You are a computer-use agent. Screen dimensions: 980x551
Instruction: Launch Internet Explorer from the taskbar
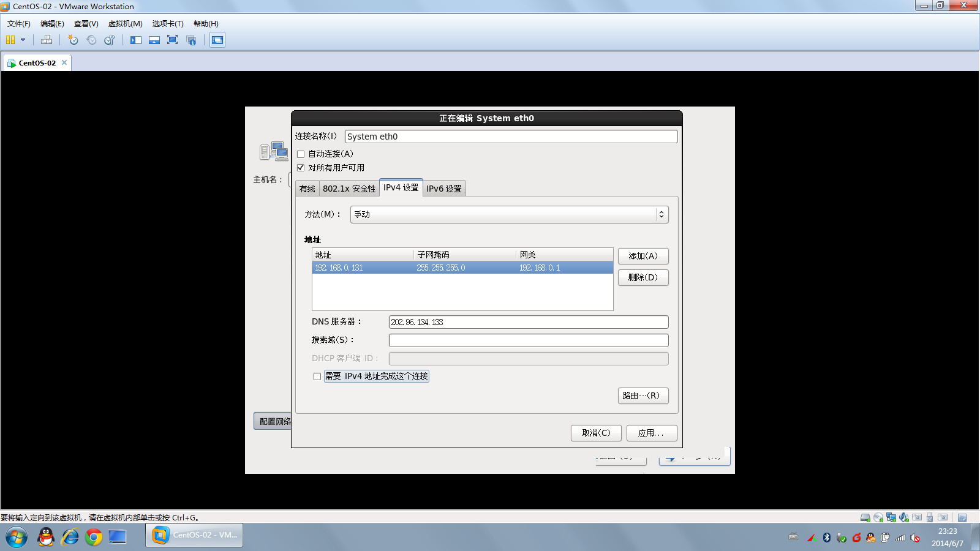click(70, 537)
